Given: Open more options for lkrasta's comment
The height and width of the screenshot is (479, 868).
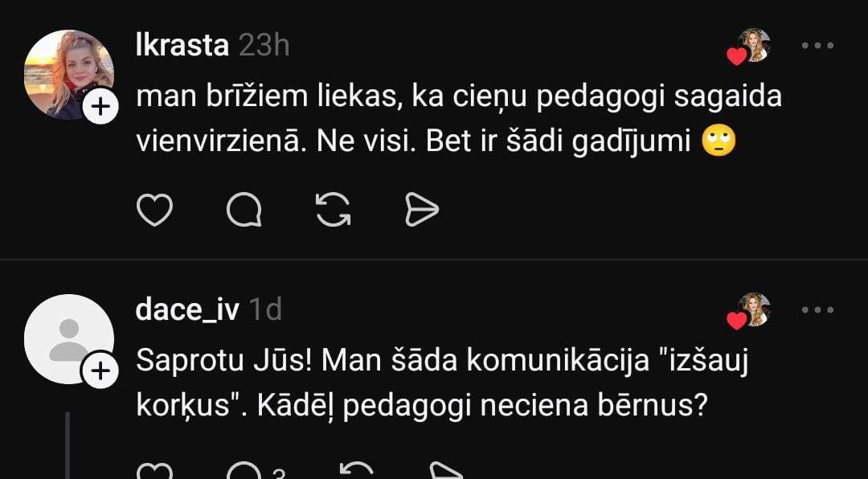Looking at the screenshot, I should [x=818, y=46].
